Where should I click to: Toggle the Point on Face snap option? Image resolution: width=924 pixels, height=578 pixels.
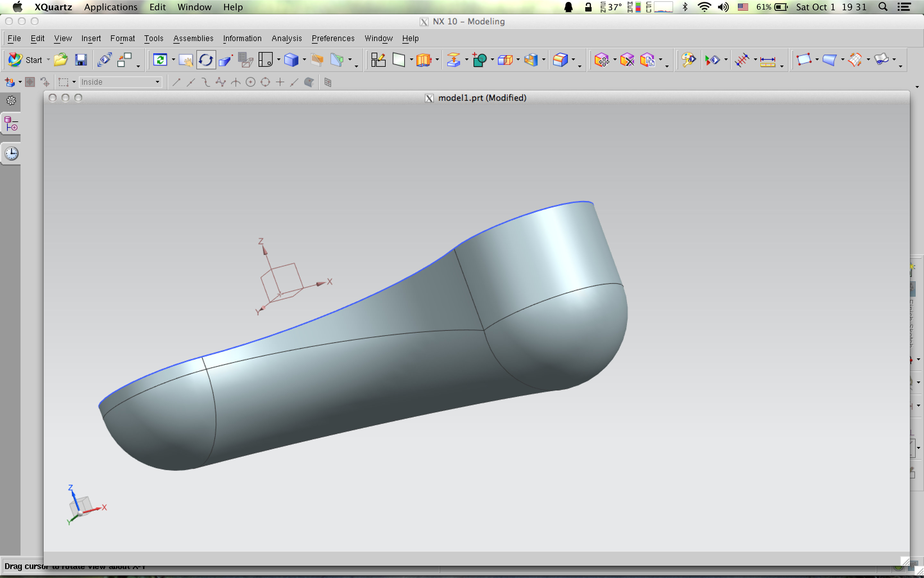click(x=309, y=82)
